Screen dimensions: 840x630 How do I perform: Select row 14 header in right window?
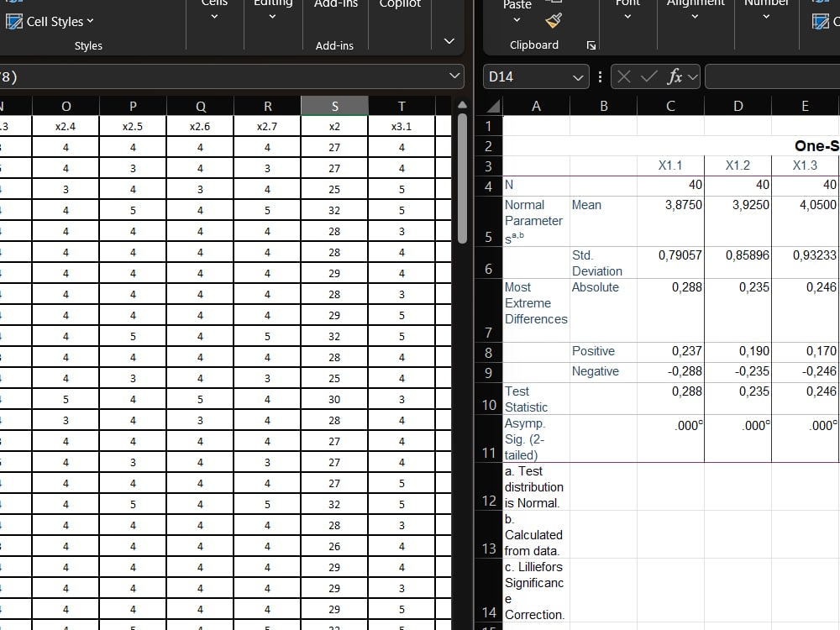pos(488,590)
